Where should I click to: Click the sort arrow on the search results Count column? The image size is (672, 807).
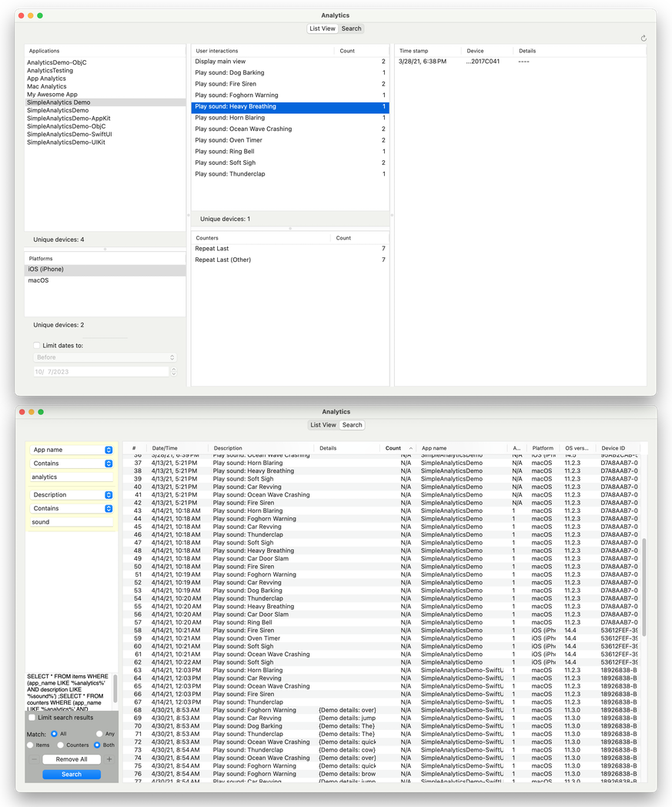(x=410, y=448)
